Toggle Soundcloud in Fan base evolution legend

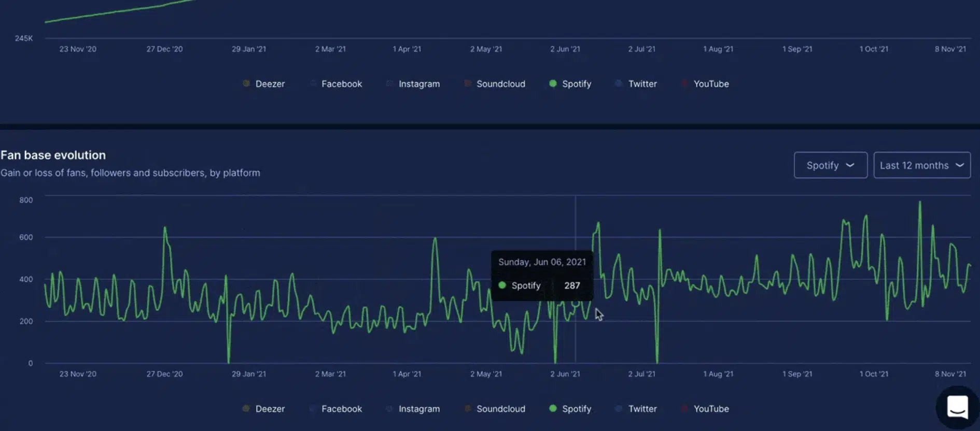tap(494, 409)
